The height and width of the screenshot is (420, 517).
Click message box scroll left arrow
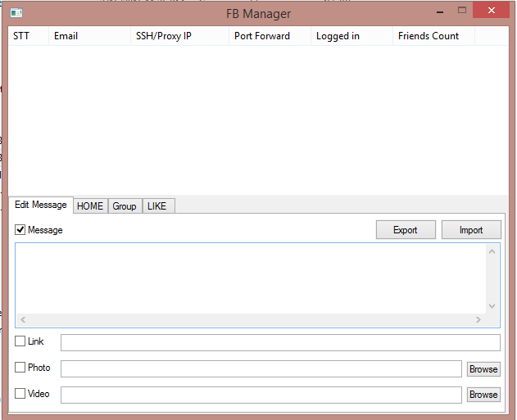pos(23,319)
